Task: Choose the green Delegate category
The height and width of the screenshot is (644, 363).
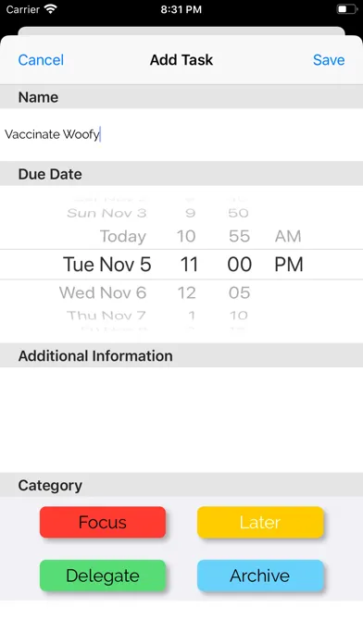Action: click(x=103, y=576)
